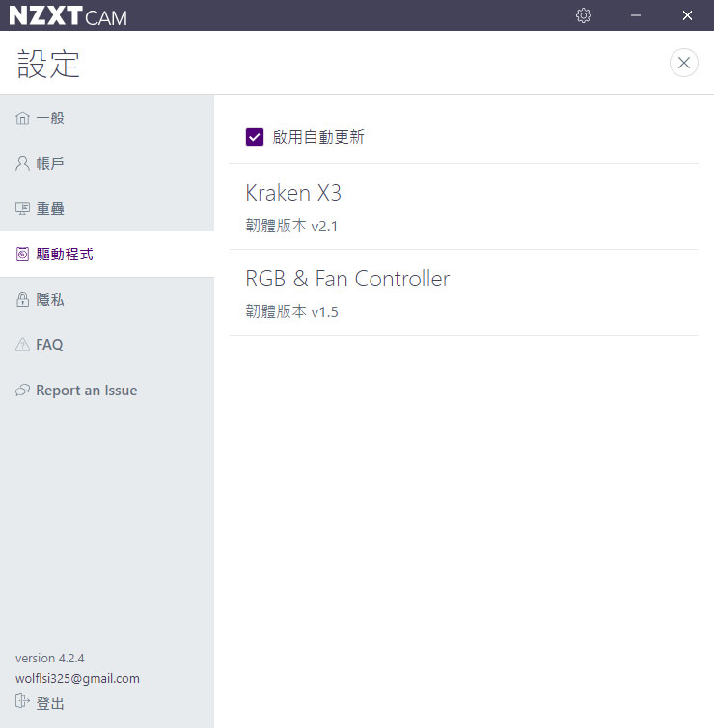
Task: Click the driver icon beside 驅動程式
Action: click(22, 254)
